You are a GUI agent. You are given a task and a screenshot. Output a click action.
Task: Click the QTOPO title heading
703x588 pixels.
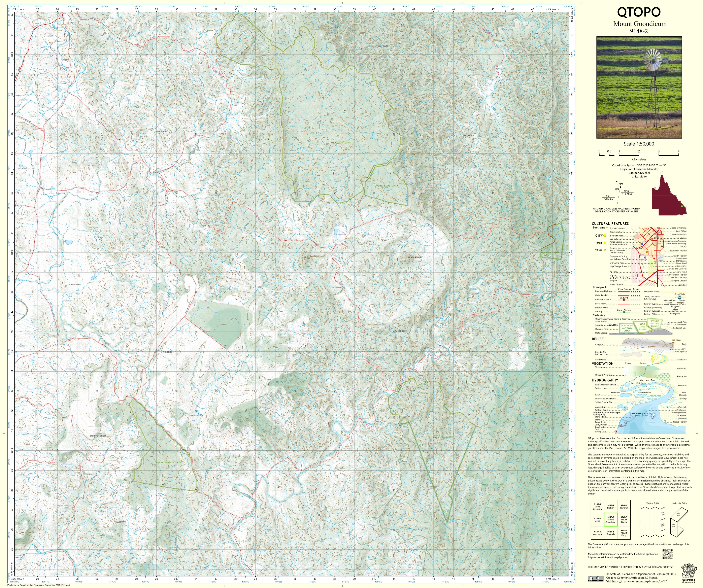639,12
